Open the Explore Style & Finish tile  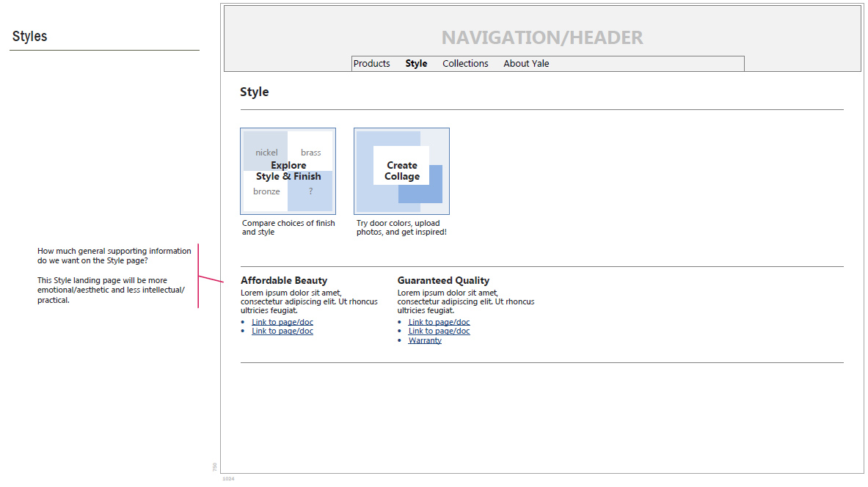(288, 171)
